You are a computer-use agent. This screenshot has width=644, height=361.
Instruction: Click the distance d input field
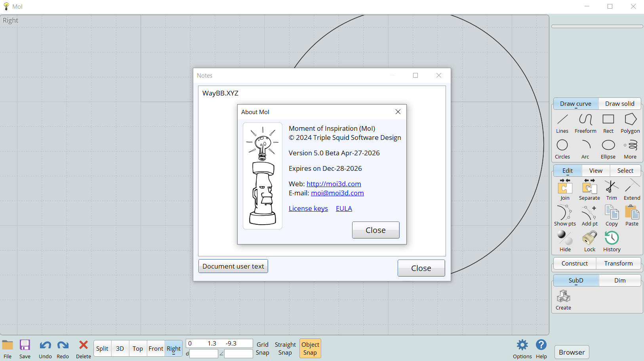(x=204, y=353)
